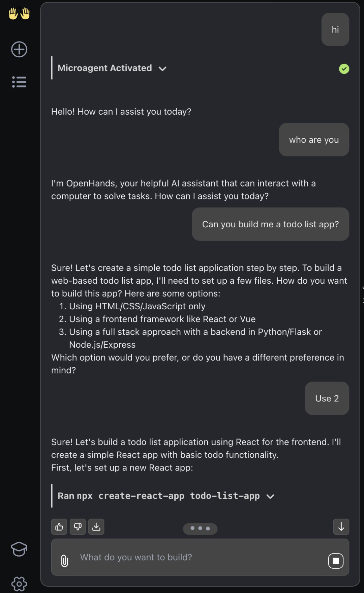The height and width of the screenshot is (593, 364).
Task: Give thumbs up feedback
Action: (59, 527)
